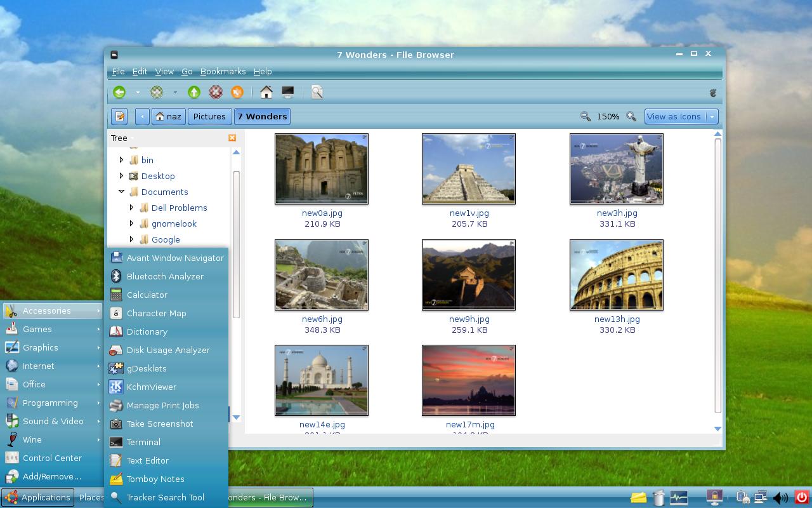Open Tracker Search Tool

(166, 497)
